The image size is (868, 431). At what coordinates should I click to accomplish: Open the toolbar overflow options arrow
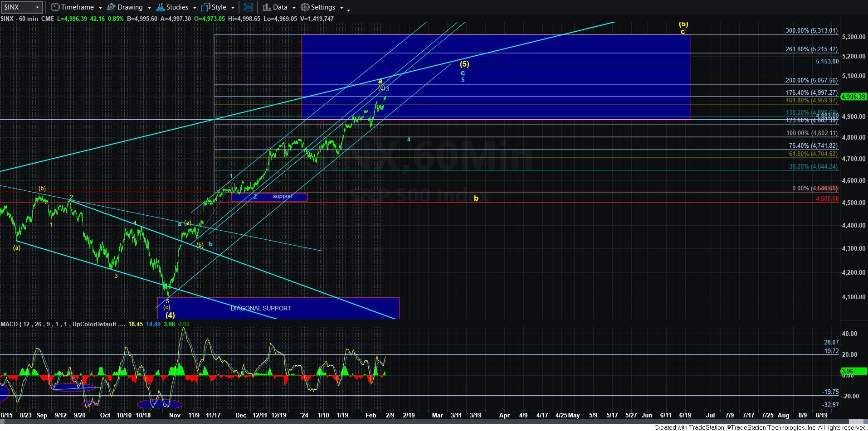tap(348, 10)
